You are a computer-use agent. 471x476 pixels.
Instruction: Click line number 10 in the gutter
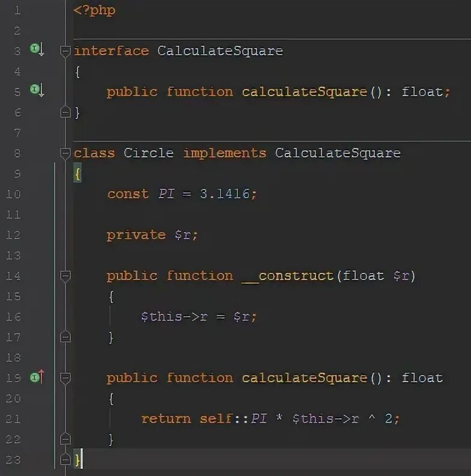point(13,194)
